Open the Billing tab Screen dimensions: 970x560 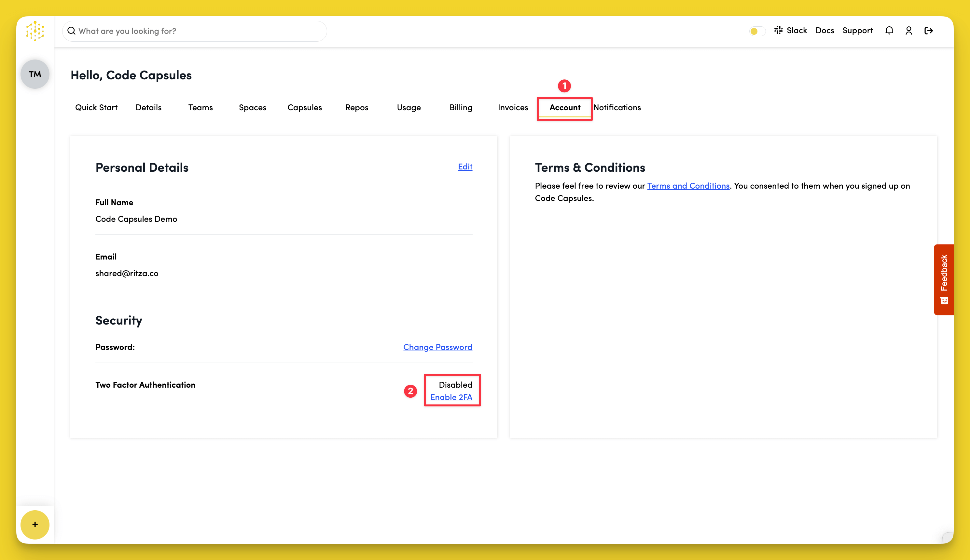pyautogui.click(x=461, y=108)
